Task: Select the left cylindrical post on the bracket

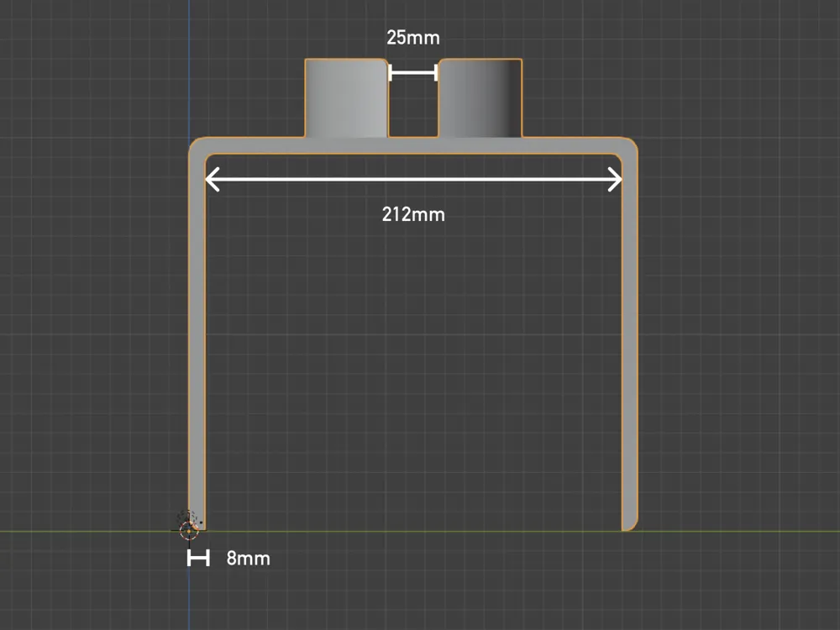Action: [x=346, y=98]
